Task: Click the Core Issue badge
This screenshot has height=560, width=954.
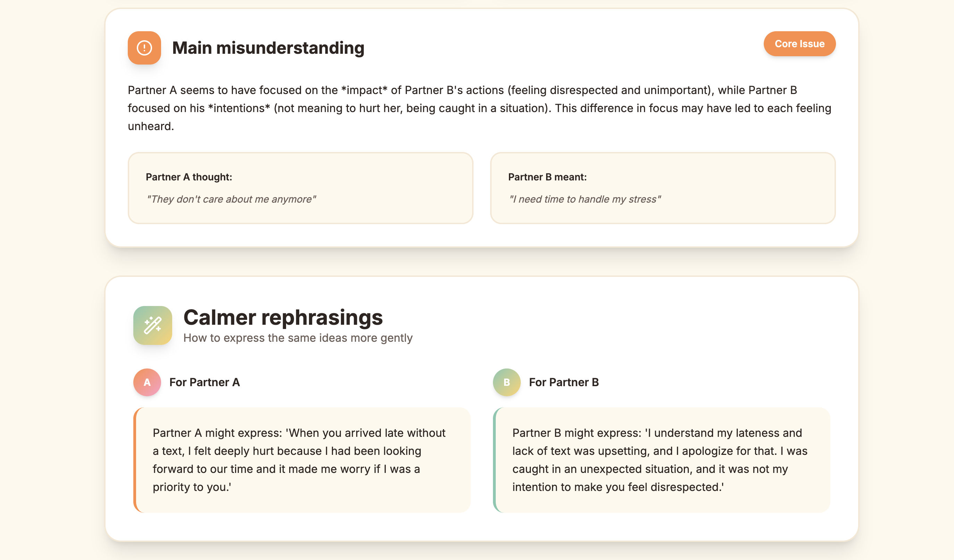Action: [799, 44]
